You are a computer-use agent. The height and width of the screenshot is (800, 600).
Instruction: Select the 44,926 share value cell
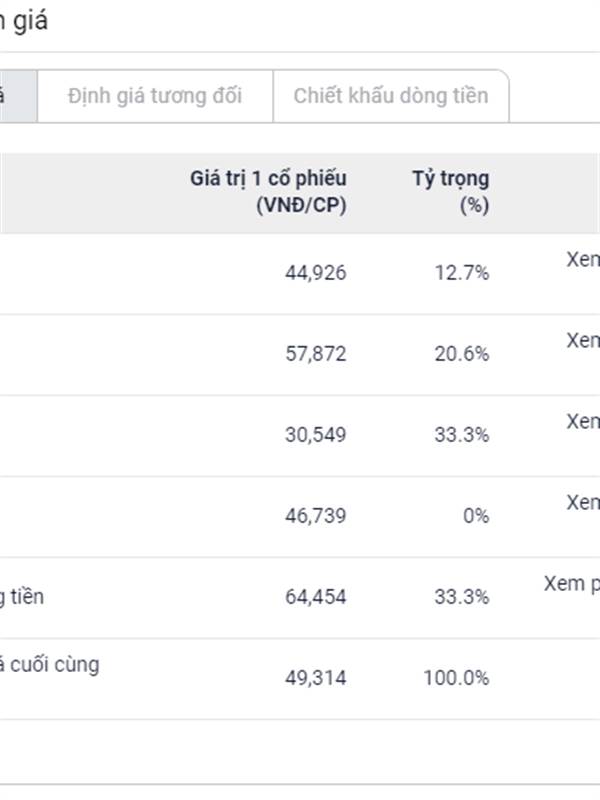(316, 273)
